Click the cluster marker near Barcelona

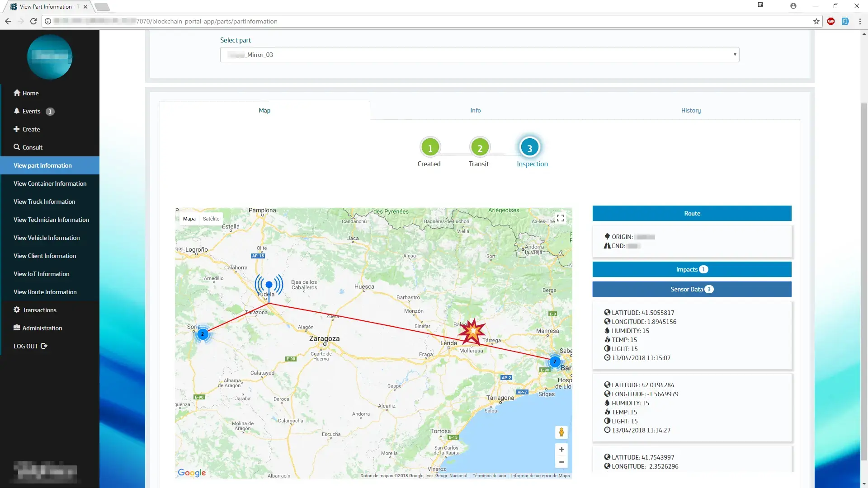click(x=554, y=361)
